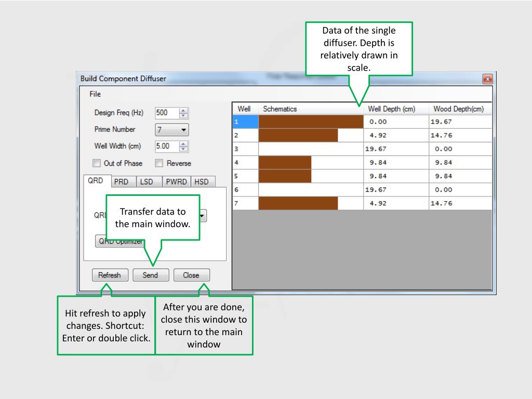532x399 pixels.
Task: Click well depth 0.00 in row 1
Action: (396, 122)
